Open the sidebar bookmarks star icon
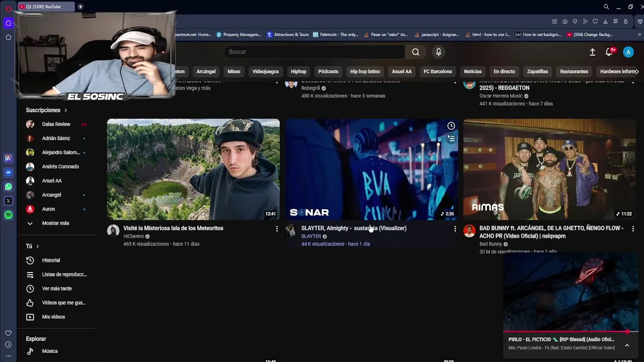 [8, 37]
